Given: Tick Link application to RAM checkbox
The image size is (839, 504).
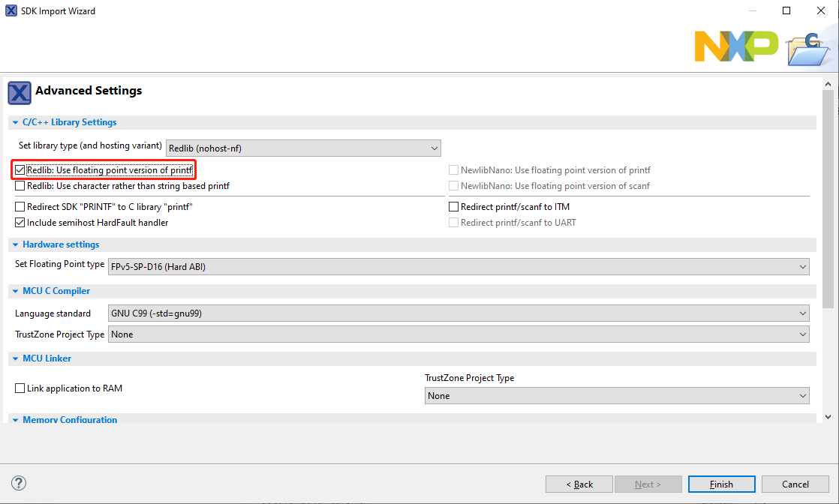Looking at the screenshot, I should click(x=20, y=388).
